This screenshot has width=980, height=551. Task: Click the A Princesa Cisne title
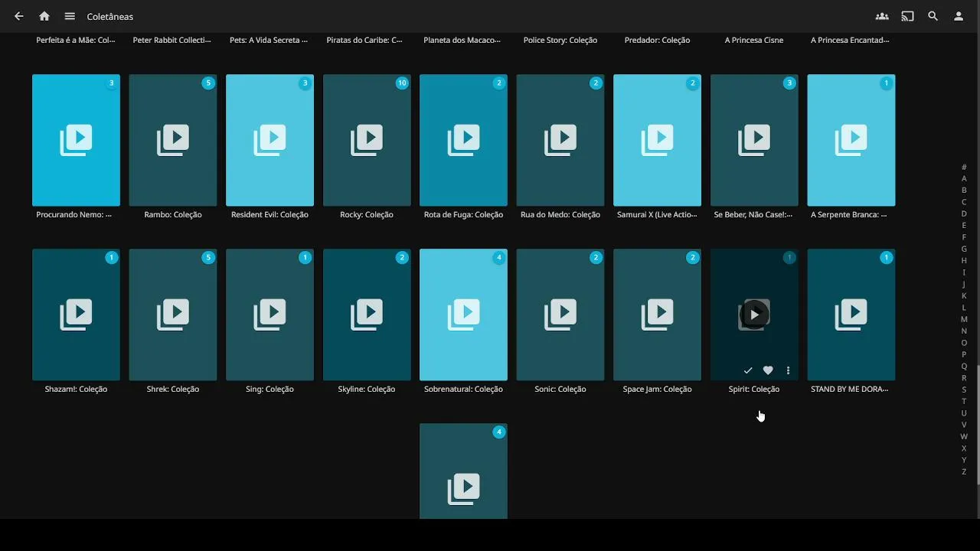tap(754, 40)
